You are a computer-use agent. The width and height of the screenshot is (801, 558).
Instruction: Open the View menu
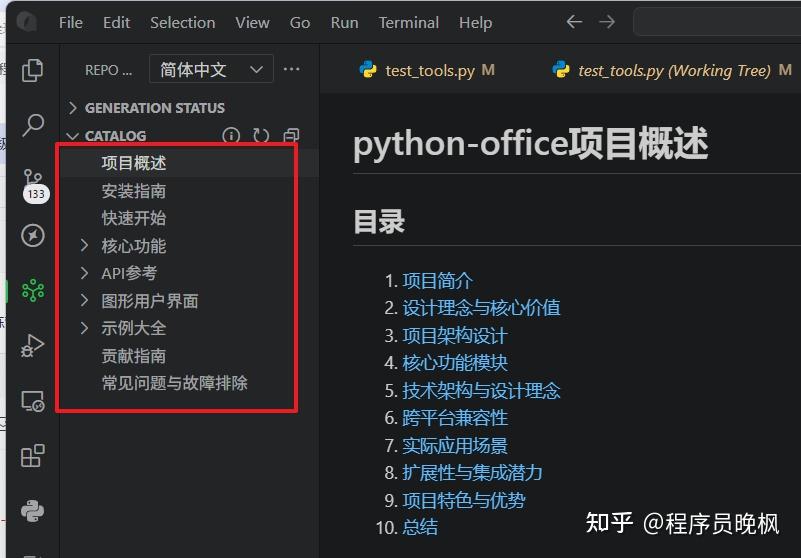252,22
